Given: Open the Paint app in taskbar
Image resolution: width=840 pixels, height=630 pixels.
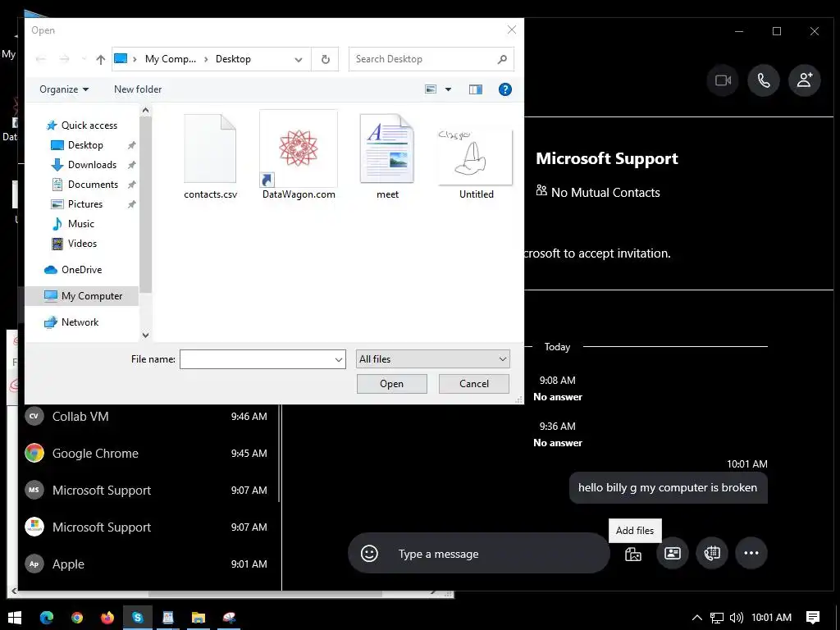Looking at the screenshot, I should [229, 618].
